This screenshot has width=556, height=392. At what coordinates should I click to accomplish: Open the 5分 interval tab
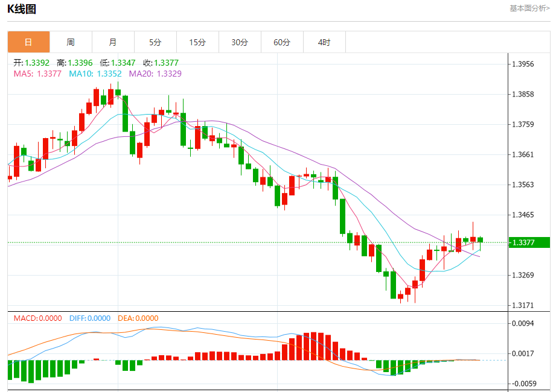click(x=155, y=42)
